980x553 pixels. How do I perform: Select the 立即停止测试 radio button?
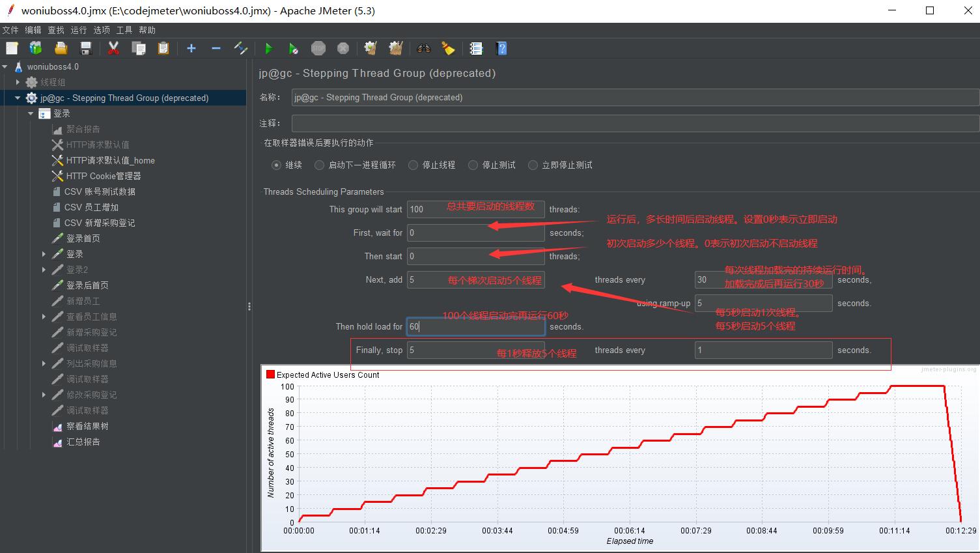click(x=533, y=165)
